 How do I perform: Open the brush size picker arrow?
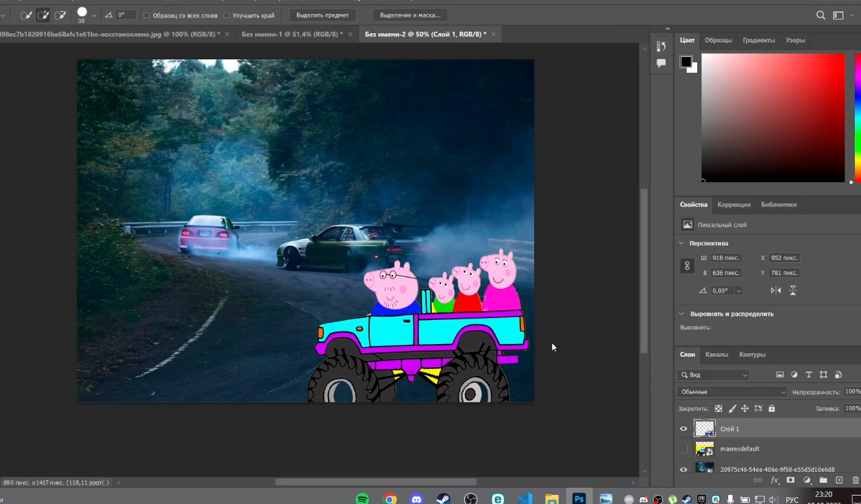point(94,15)
